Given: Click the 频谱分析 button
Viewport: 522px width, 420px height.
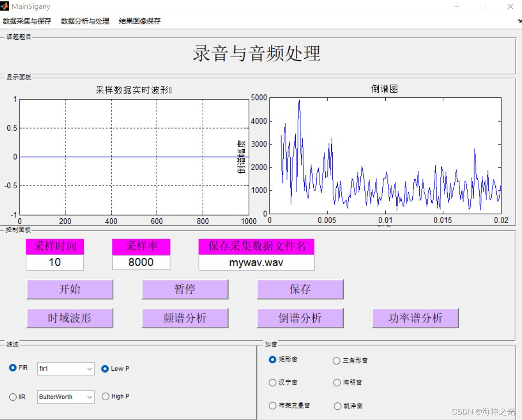Looking at the screenshot, I should coord(185,318).
